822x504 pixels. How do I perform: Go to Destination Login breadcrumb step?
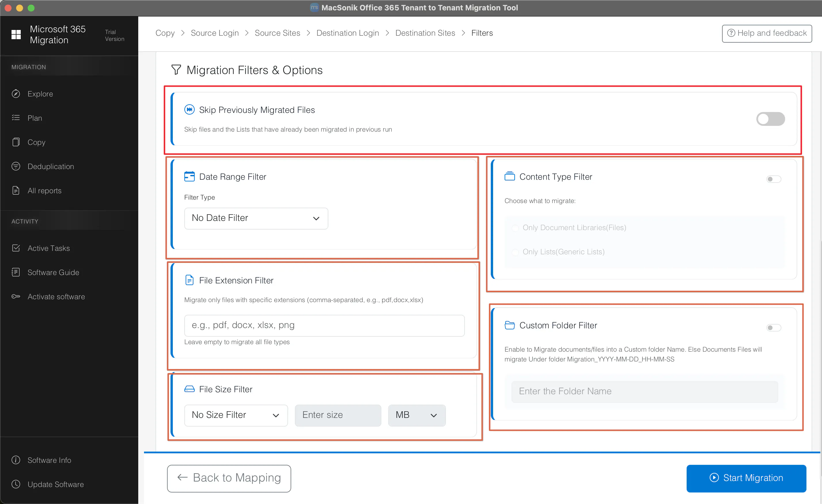348,33
